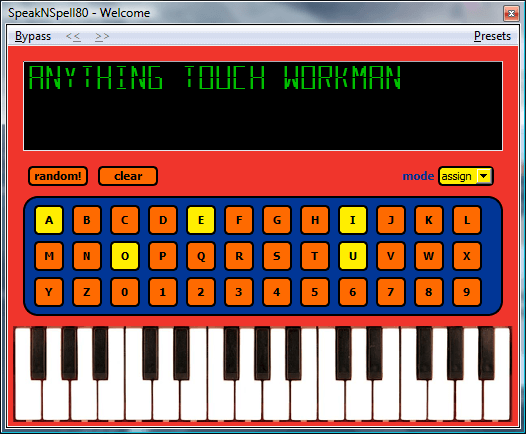Select the T letter key

[315, 256]
